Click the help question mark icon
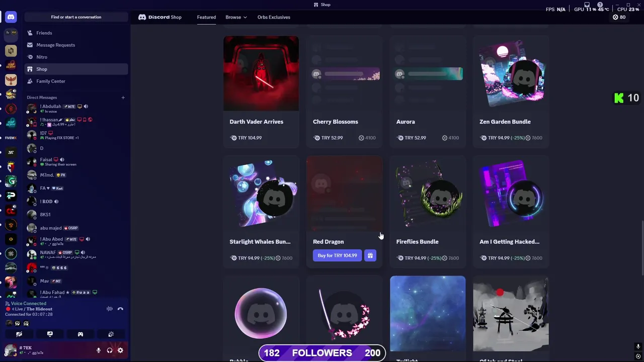The image size is (644, 362). (600, 5)
